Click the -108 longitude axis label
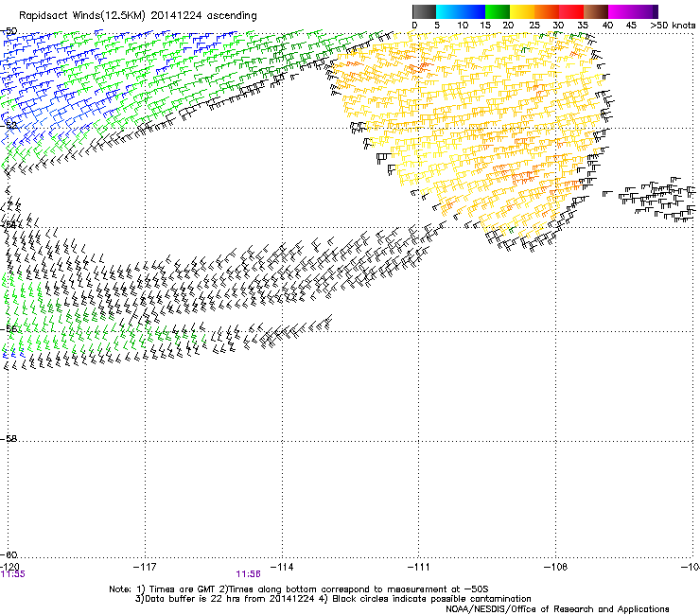This screenshot has width=700, height=615. [555, 567]
